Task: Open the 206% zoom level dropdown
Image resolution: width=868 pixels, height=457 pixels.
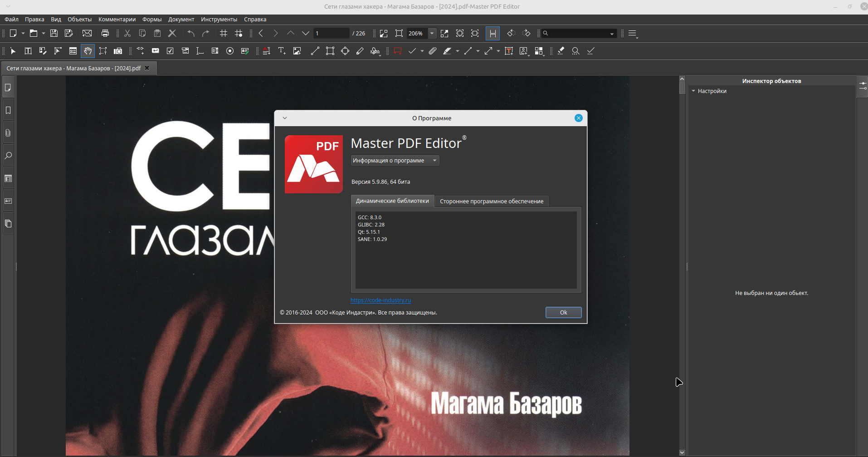Action: [x=432, y=33]
